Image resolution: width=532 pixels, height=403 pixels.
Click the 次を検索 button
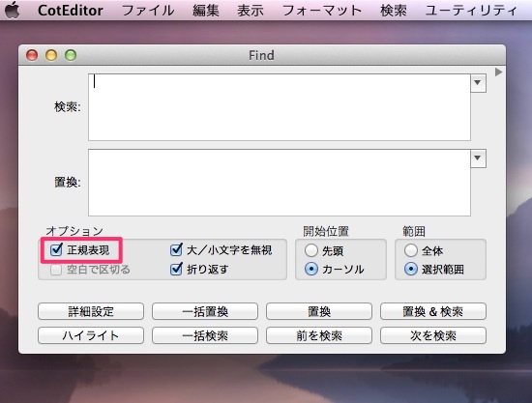click(433, 335)
